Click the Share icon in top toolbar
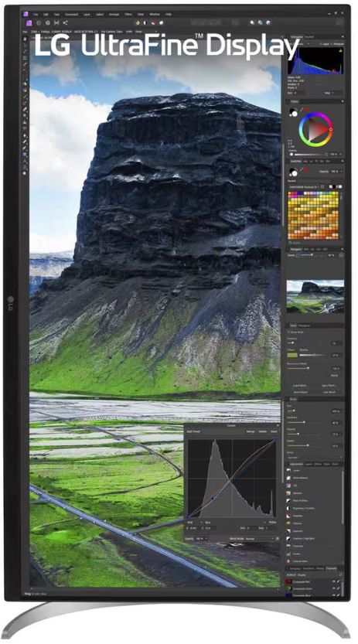Viewport: 358px width, 644px height. tap(65, 23)
